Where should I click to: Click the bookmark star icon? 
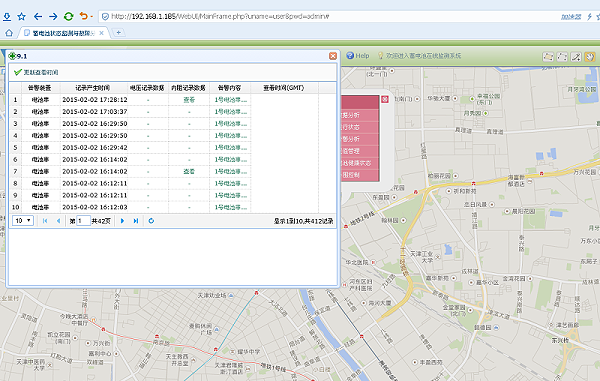[x=22, y=16]
